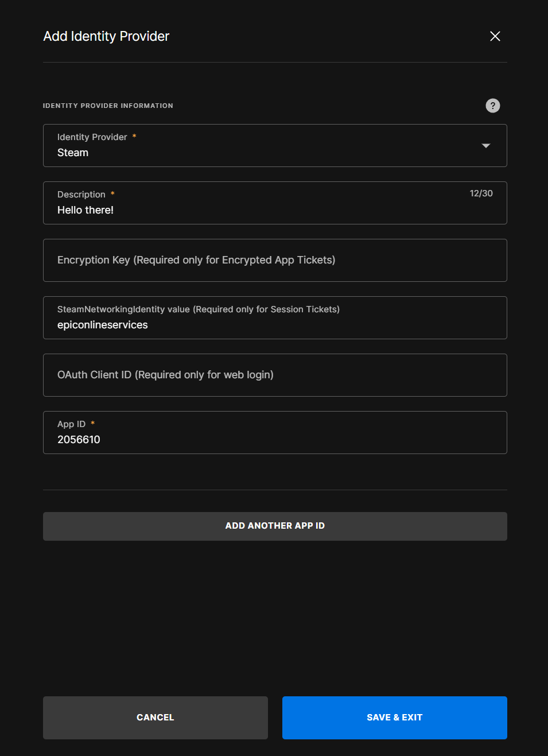Focus the Encryption Key input field
The width and height of the screenshot is (548, 756).
(x=275, y=261)
